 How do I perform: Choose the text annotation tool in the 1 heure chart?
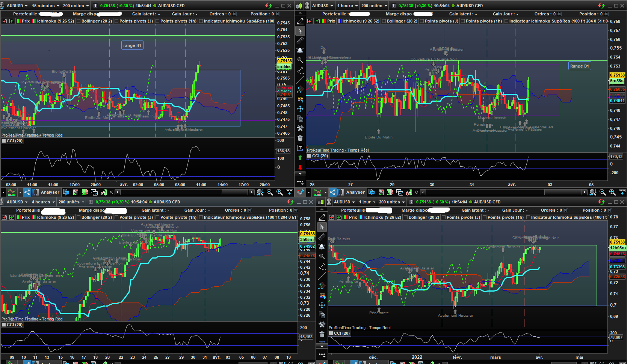[300, 148]
